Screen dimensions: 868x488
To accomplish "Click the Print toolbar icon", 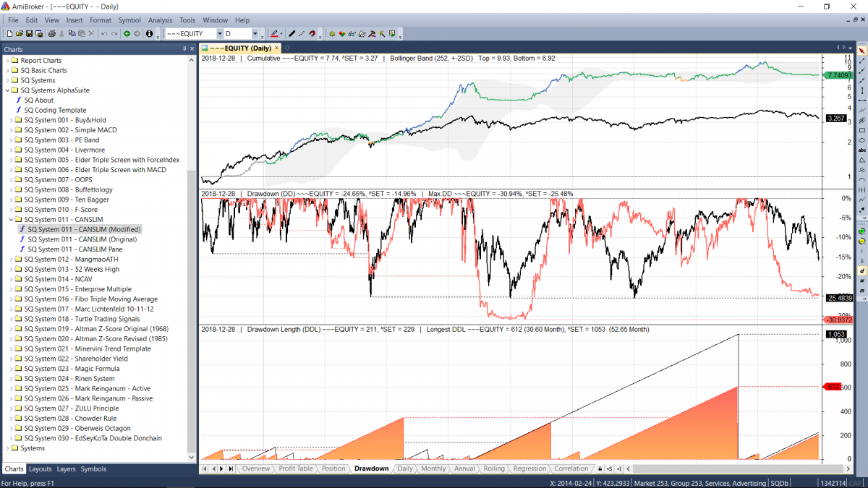I will pos(51,34).
